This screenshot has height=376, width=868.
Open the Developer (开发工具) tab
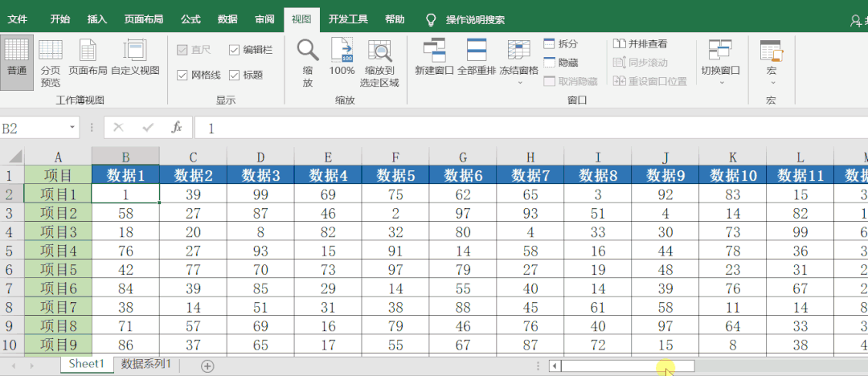coord(348,19)
